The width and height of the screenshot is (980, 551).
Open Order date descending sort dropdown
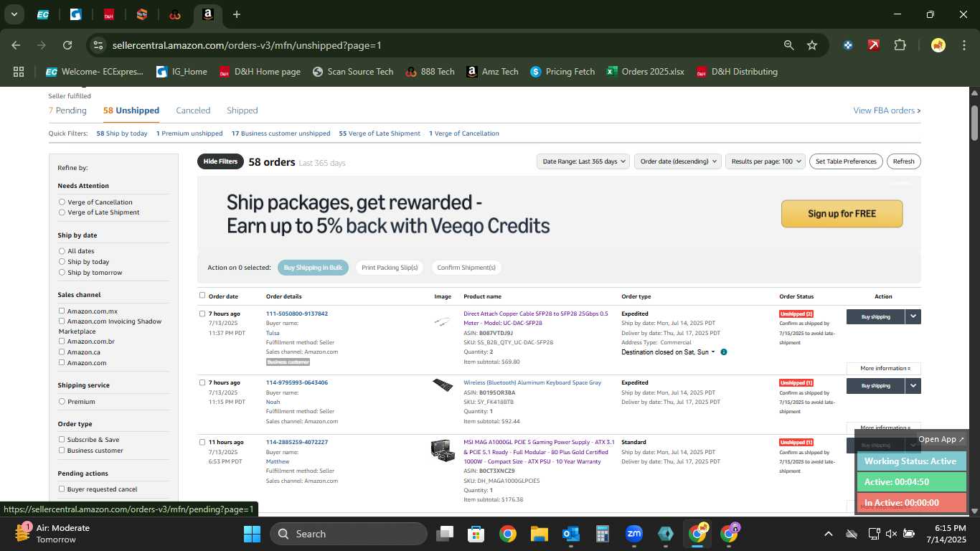(x=677, y=161)
